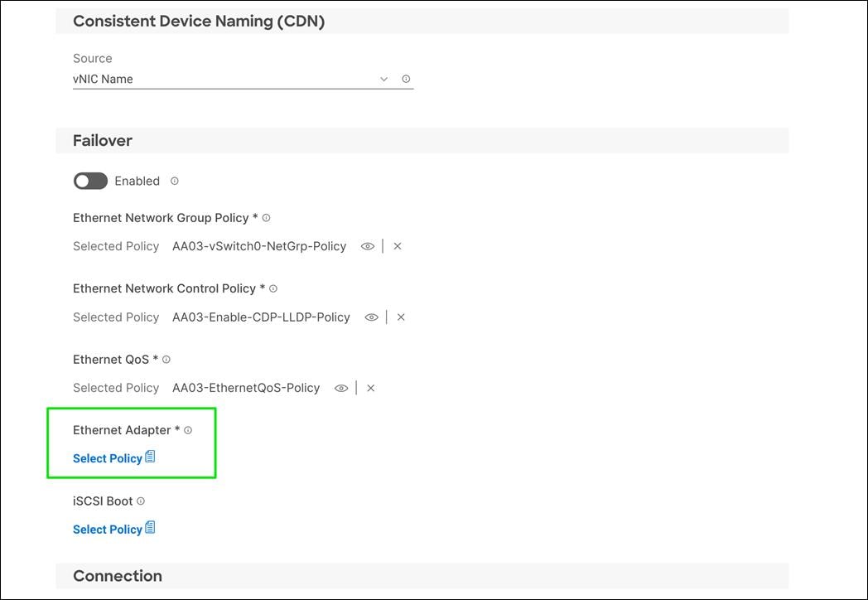Image resolution: width=868 pixels, height=600 pixels.
Task: Click the info icon next to Ethernet QoS
Action: (166, 359)
